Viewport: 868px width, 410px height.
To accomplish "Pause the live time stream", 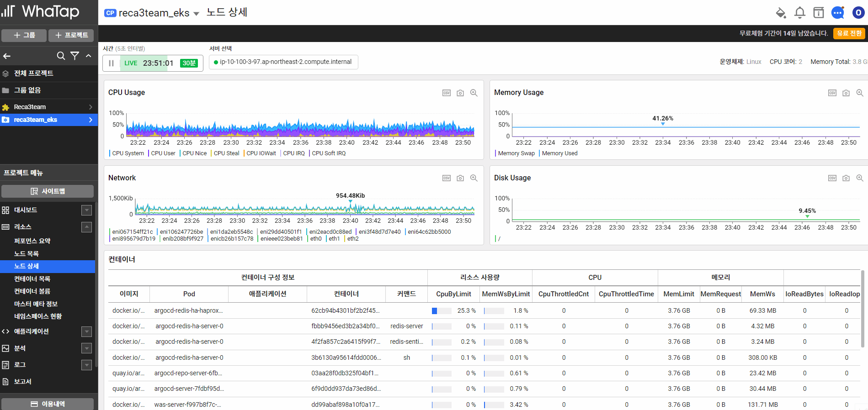I will click(111, 63).
